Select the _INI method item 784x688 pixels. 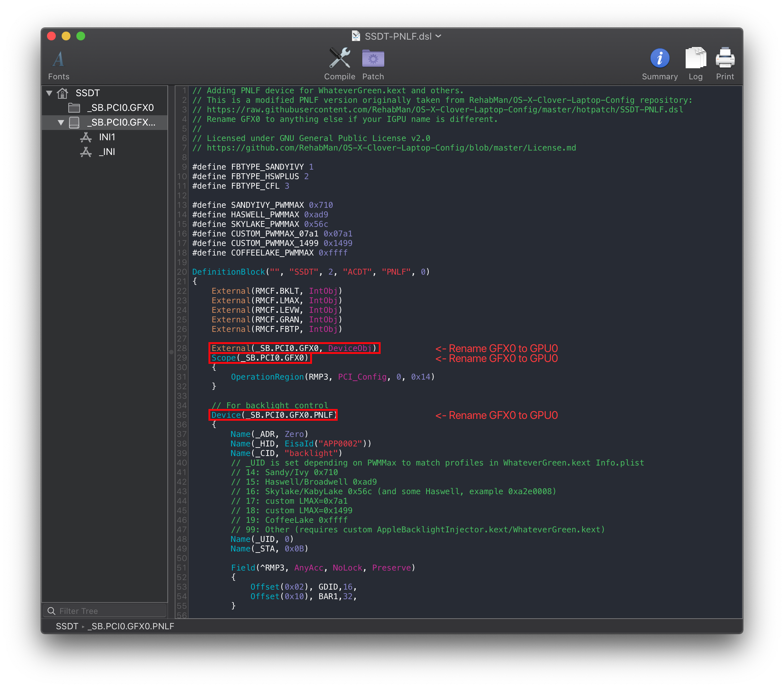[x=107, y=152]
